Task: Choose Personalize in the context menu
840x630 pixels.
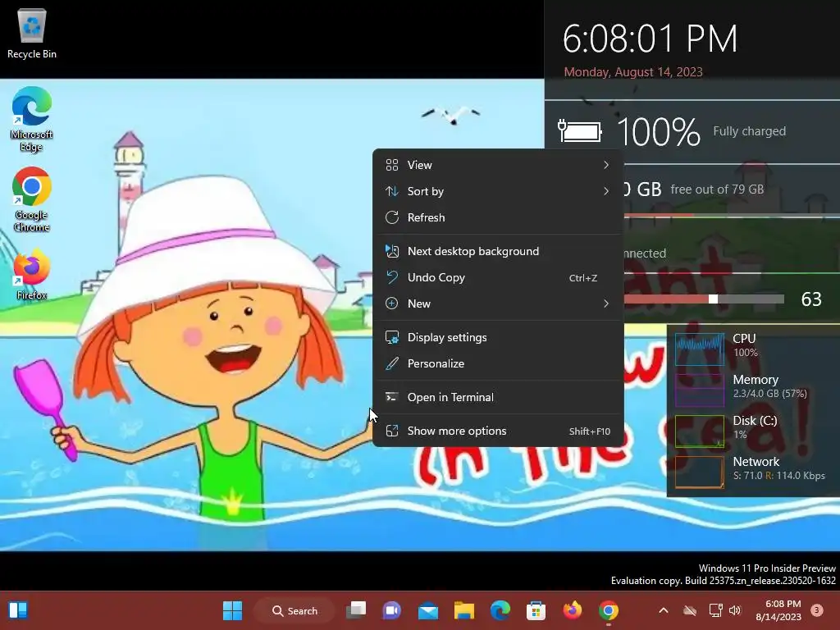Action: [x=498, y=363]
